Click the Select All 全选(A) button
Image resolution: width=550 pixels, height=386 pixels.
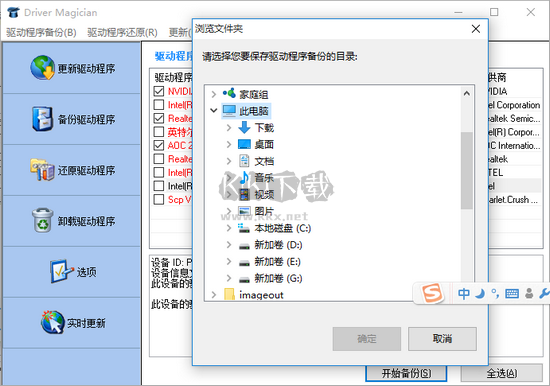tap(502, 373)
